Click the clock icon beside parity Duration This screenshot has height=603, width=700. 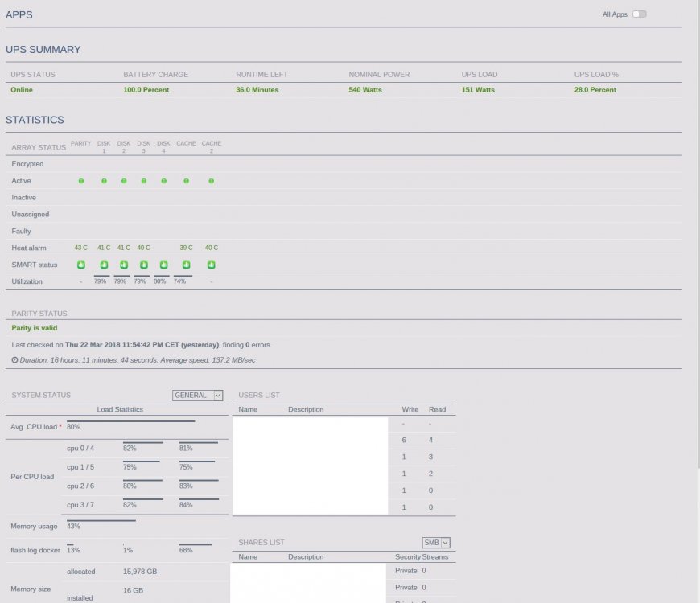[x=14, y=360]
